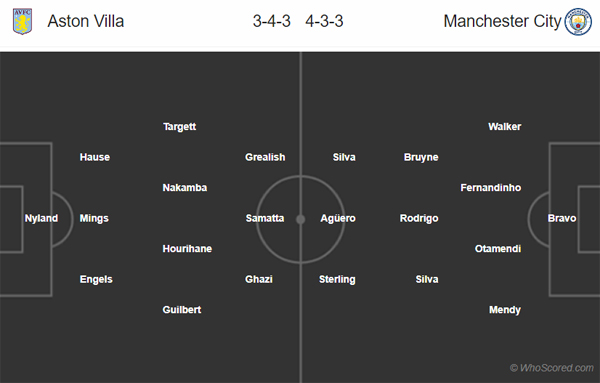Select player Grealish
Screen dimensions: 600x383
pos(265,157)
